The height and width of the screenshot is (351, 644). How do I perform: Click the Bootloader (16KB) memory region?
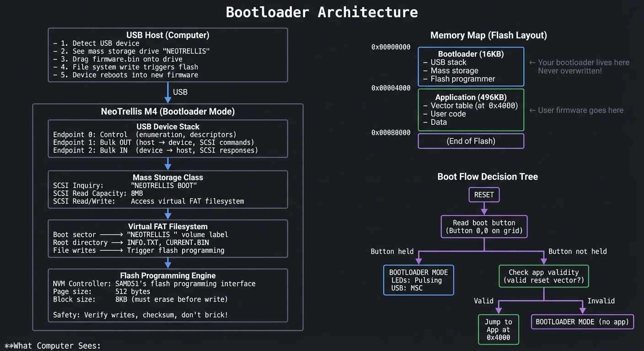[x=471, y=66]
